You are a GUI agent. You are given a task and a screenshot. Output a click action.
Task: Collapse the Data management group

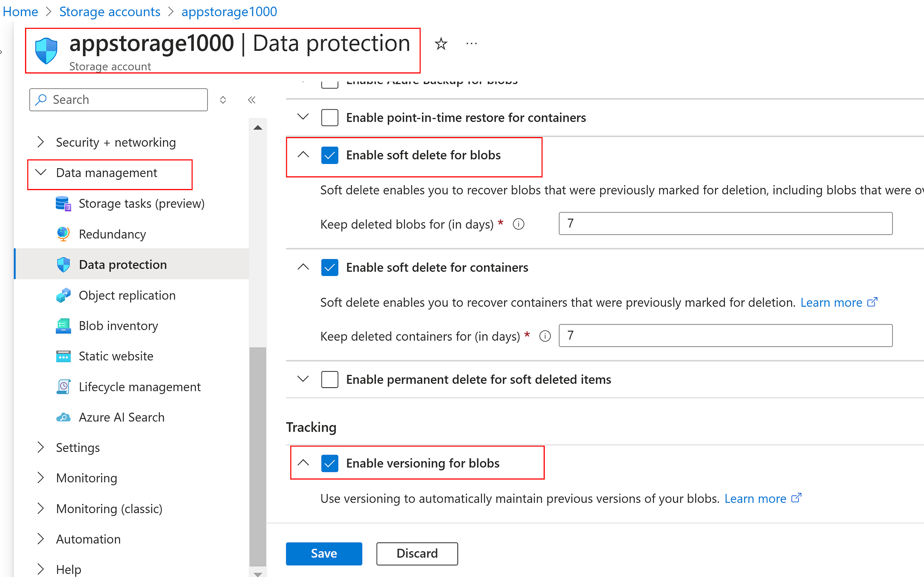[41, 172]
